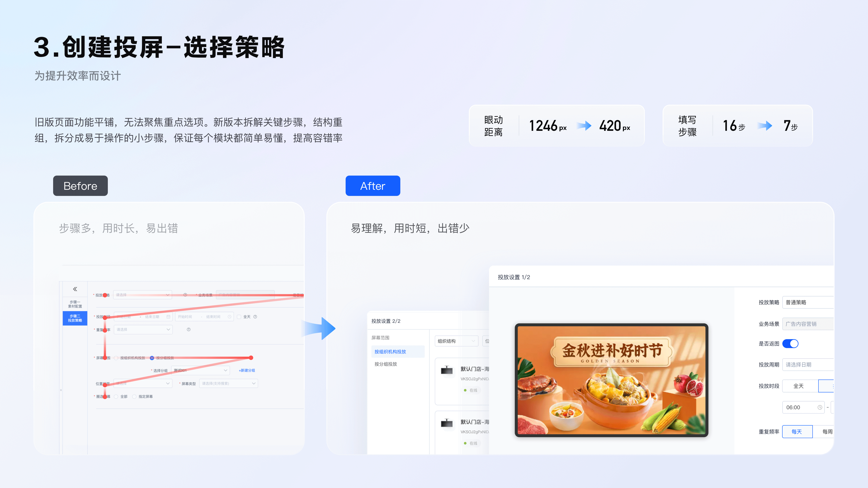Check the 全天 checkbox

(239, 317)
